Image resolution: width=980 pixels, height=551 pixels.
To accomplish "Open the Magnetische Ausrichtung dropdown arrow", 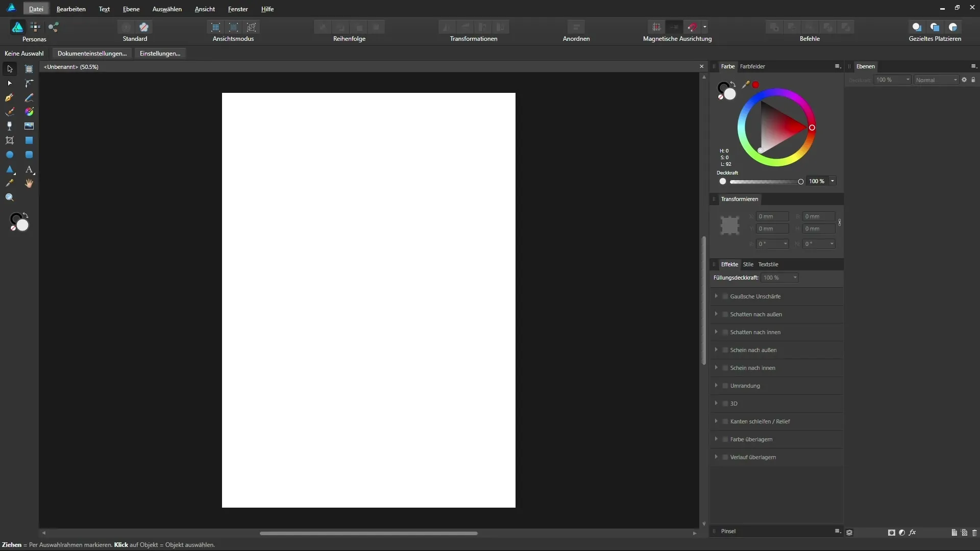I will point(704,27).
